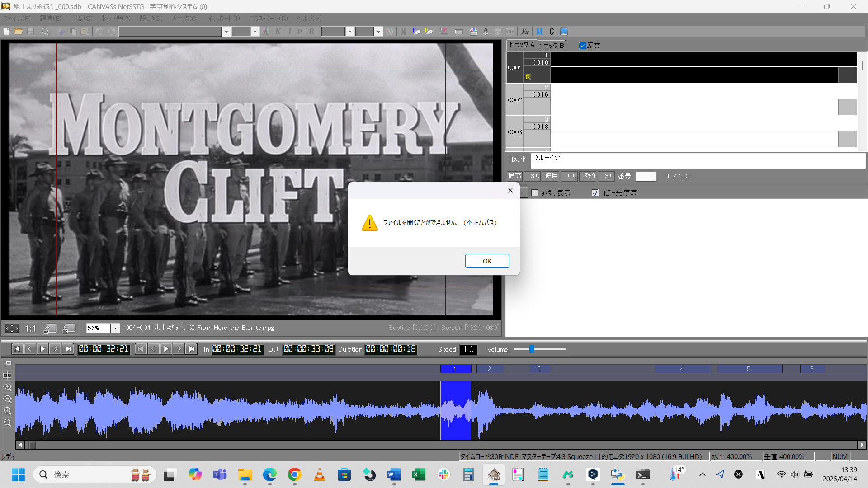Open the 編集(E) menu

pos(51,19)
